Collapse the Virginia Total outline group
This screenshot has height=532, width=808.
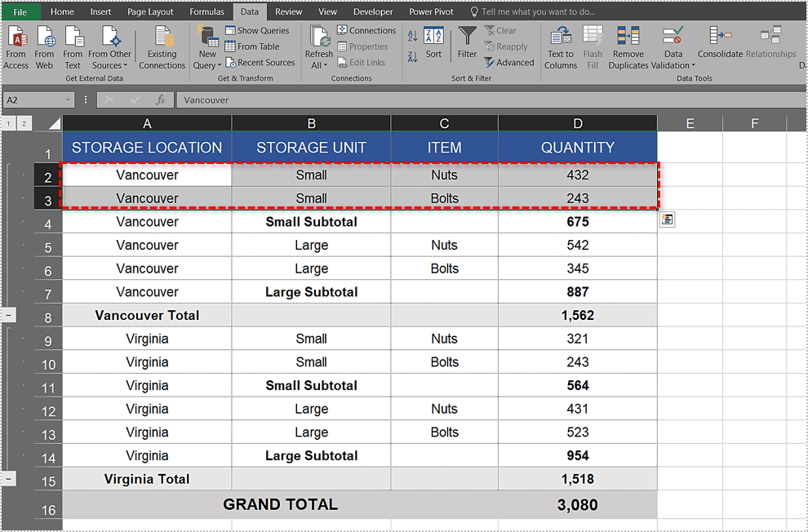click(x=9, y=479)
